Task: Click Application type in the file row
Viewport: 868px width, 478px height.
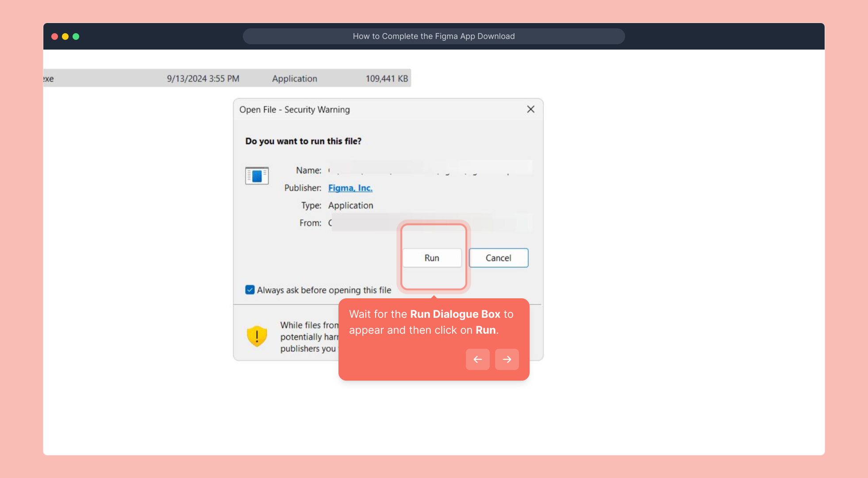Action: [294, 79]
